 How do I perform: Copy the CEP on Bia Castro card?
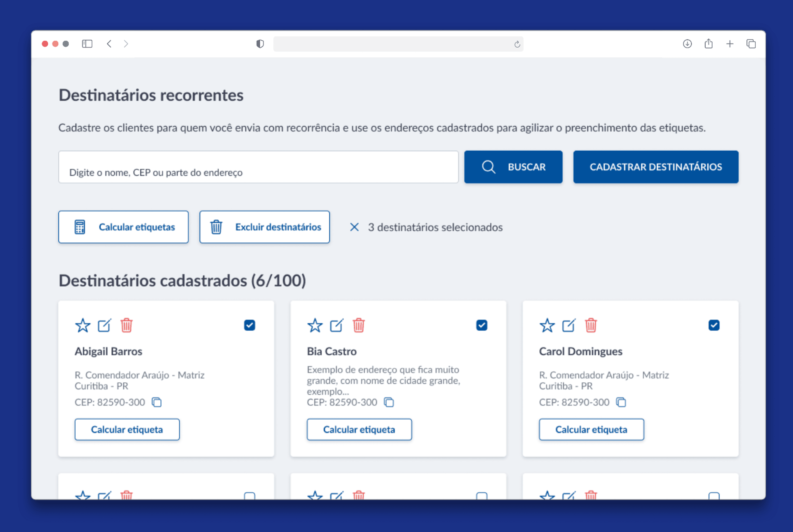pyautogui.click(x=389, y=402)
